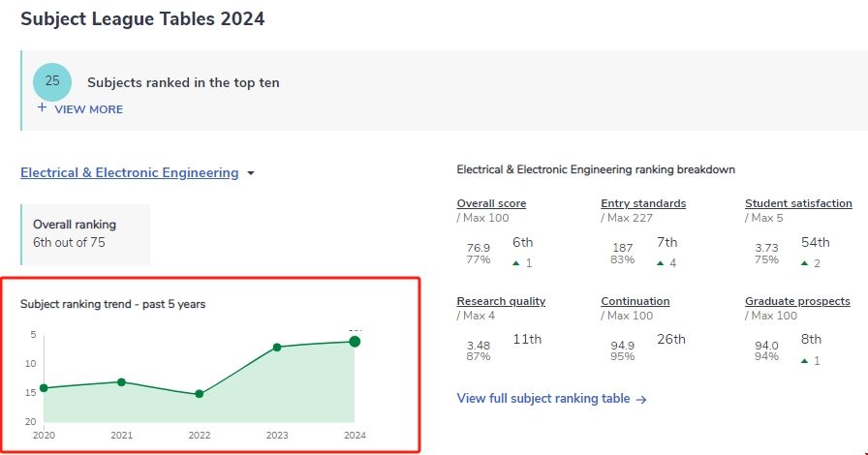This screenshot has width=868, height=455.
Task: Click the arrow icon after View full subject ranking table
Action: (641, 399)
